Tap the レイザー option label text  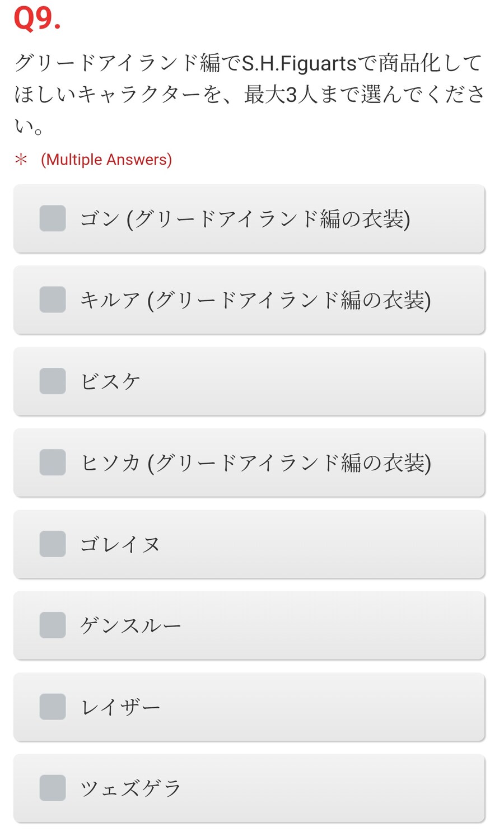coord(120,707)
